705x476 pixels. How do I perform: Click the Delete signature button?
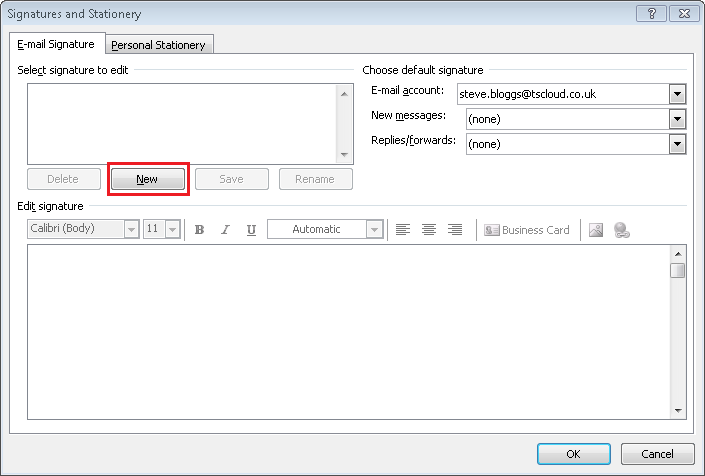64,179
